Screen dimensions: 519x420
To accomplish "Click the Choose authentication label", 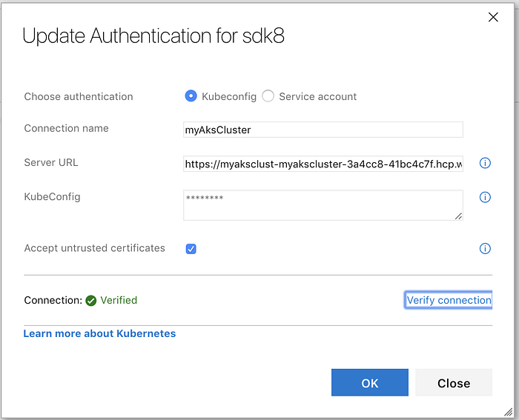I will [x=79, y=96].
